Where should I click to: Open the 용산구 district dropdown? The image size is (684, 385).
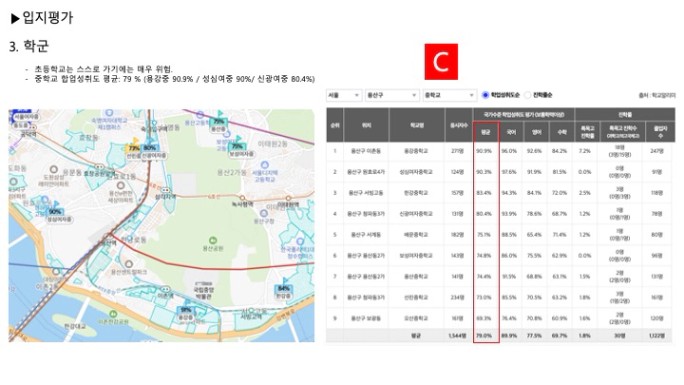pyautogui.click(x=391, y=95)
